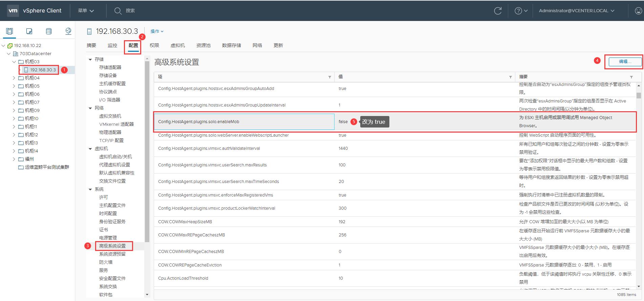Collapse the 虚拟机 section in config menu

click(90, 149)
